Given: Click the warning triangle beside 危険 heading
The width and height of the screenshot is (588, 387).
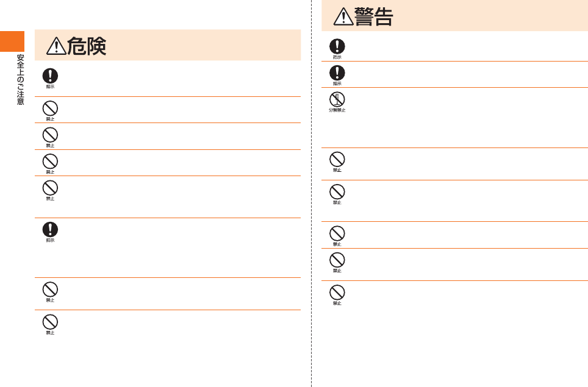Looking at the screenshot, I should click(x=56, y=46).
